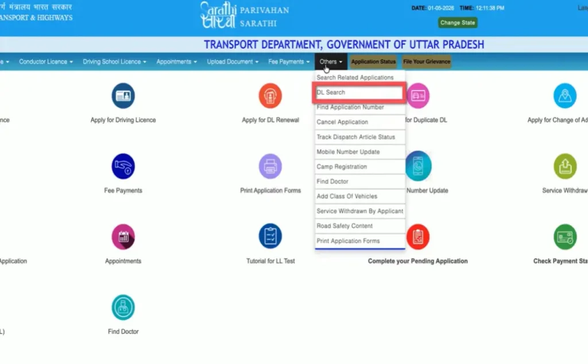Select Add Class Of Vehicles entry
Screen dimensions: 588x364
pyautogui.click(x=359, y=196)
